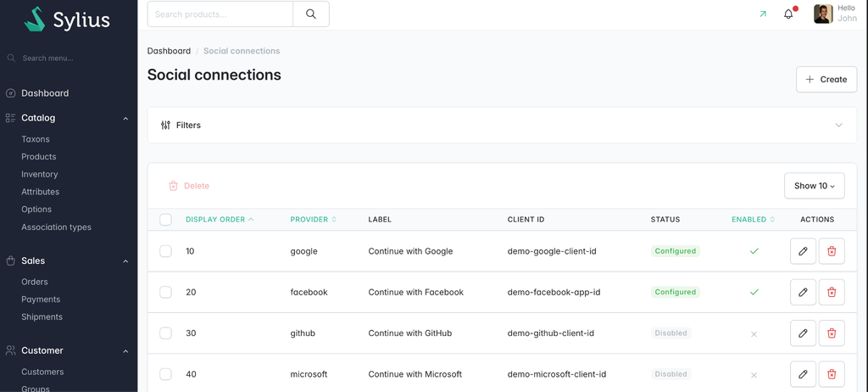This screenshot has width=868, height=392.
Task: Open Orders in the sidebar
Action: [35, 282]
